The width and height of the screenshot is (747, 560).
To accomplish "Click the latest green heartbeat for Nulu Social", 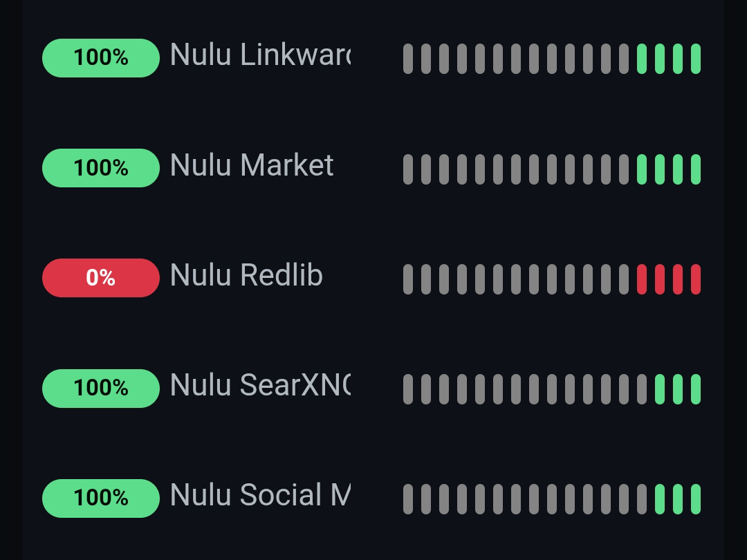I will (696, 499).
